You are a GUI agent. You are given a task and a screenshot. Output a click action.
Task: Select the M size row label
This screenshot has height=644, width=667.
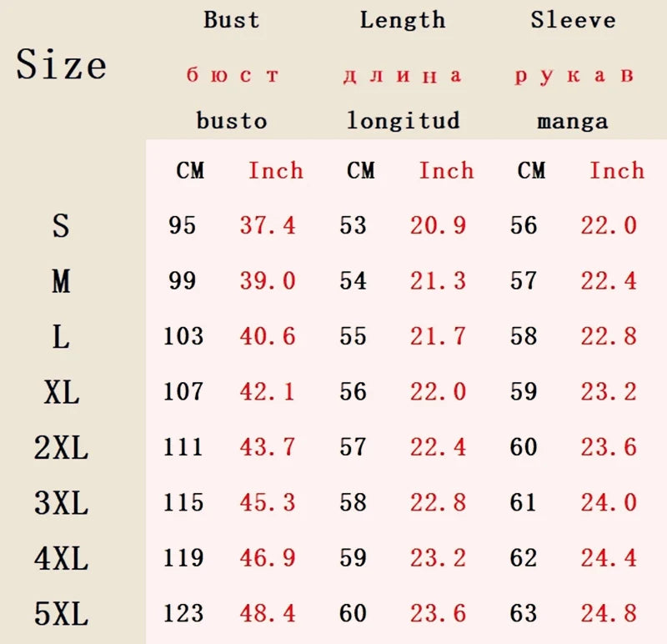click(61, 282)
